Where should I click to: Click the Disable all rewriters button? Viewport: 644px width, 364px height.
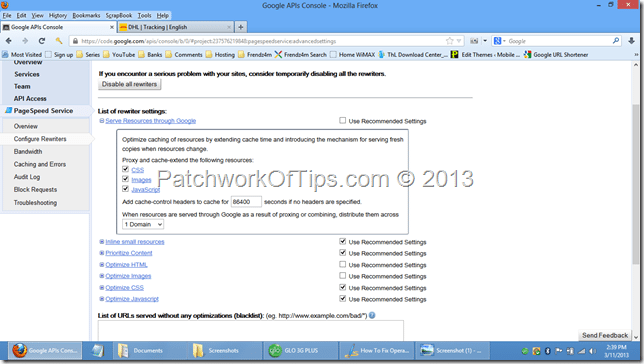click(129, 84)
